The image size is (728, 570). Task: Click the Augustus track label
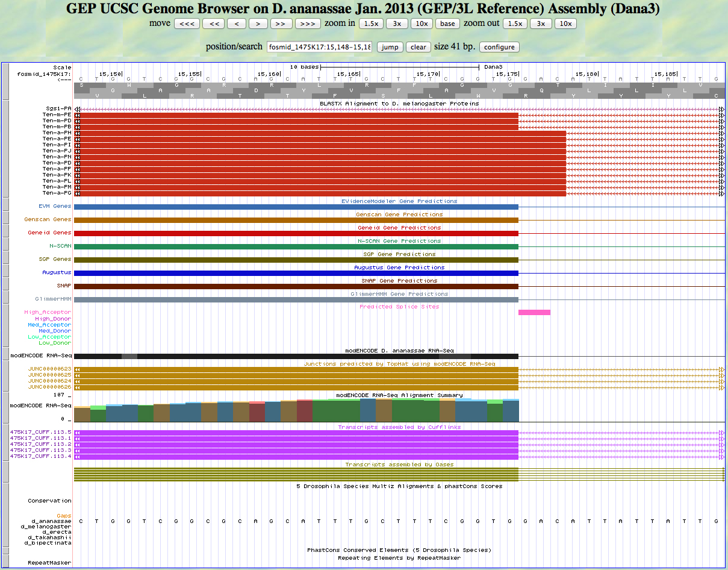(x=57, y=273)
